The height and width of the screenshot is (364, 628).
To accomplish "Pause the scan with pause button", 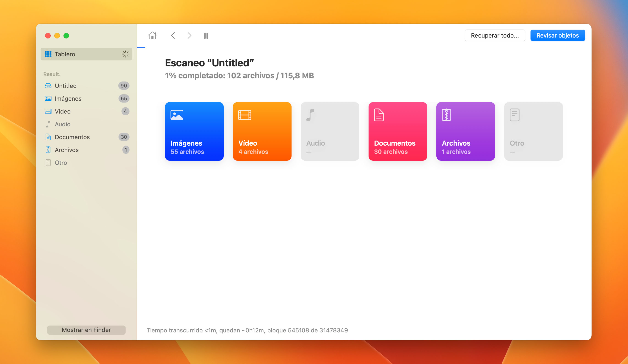I will [x=206, y=35].
